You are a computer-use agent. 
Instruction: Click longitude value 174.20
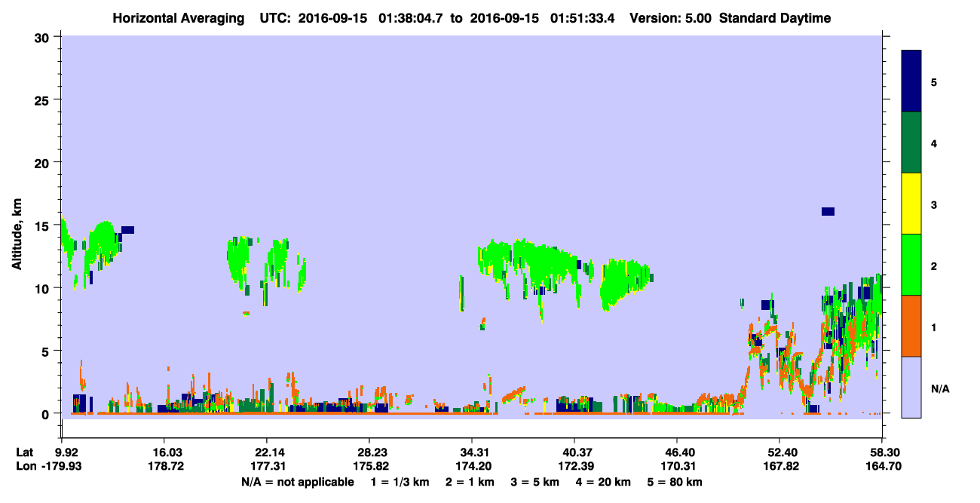(x=472, y=466)
